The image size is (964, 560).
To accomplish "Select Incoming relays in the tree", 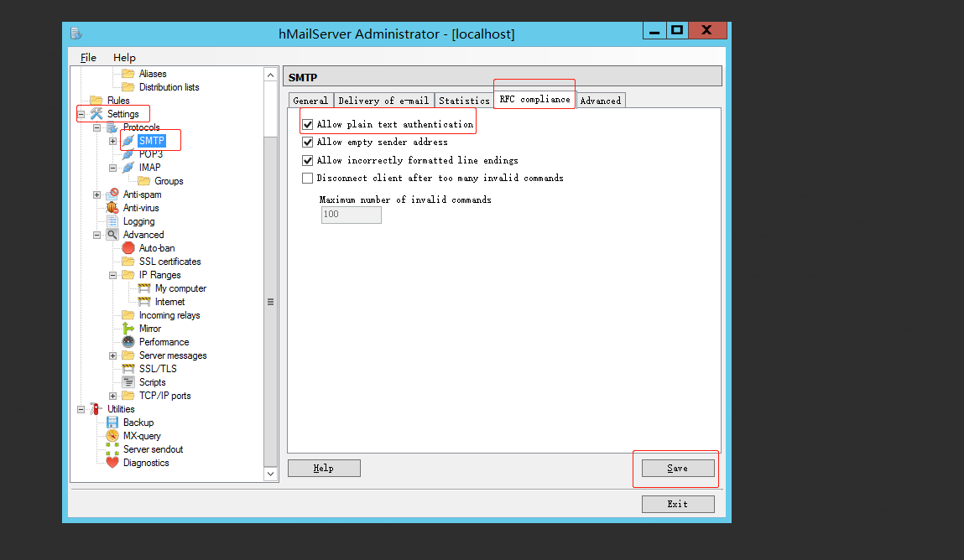I will point(169,315).
